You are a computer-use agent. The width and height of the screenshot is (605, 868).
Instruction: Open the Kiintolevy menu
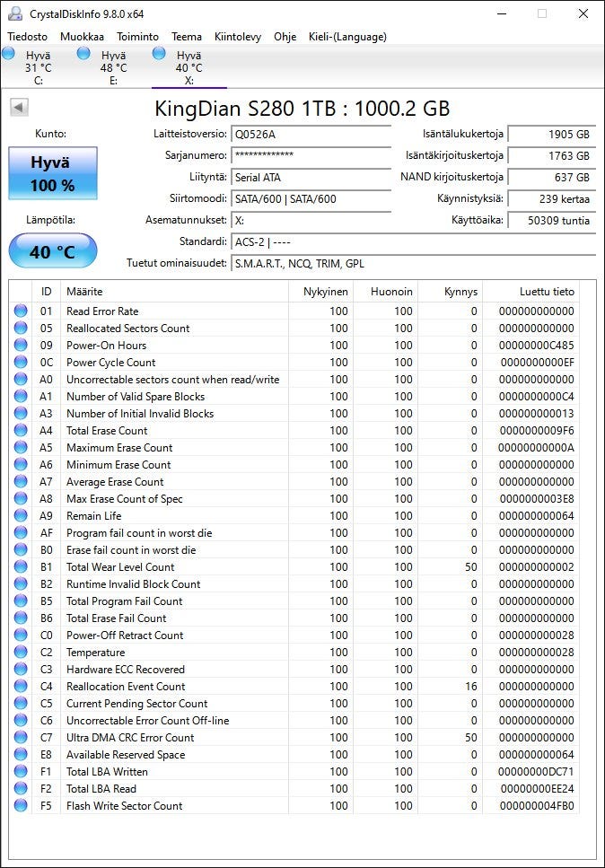click(238, 37)
